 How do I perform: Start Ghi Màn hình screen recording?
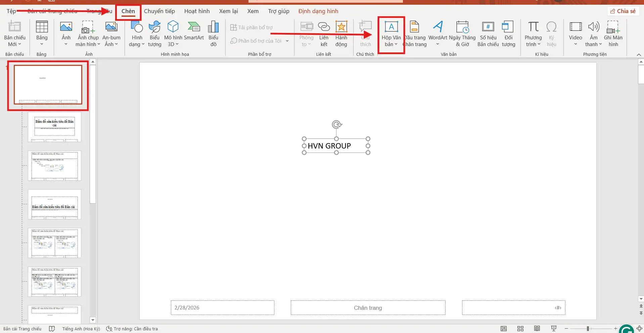pyautogui.click(x=613, y=32)
